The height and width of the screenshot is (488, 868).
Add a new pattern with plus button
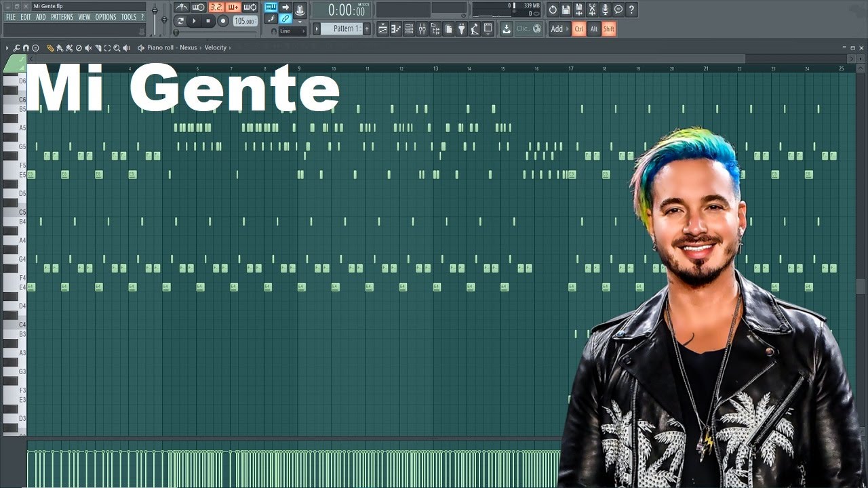tap(367, 28)
